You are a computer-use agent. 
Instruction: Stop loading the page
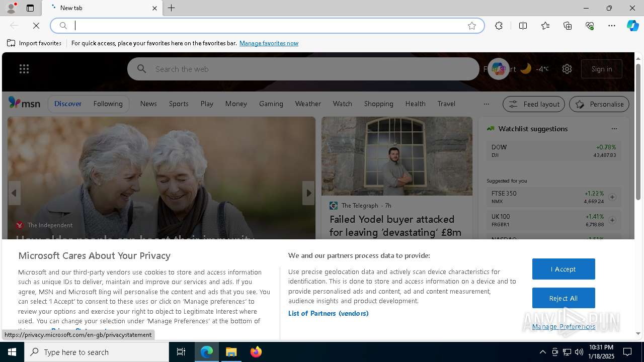tap(36, 26)
